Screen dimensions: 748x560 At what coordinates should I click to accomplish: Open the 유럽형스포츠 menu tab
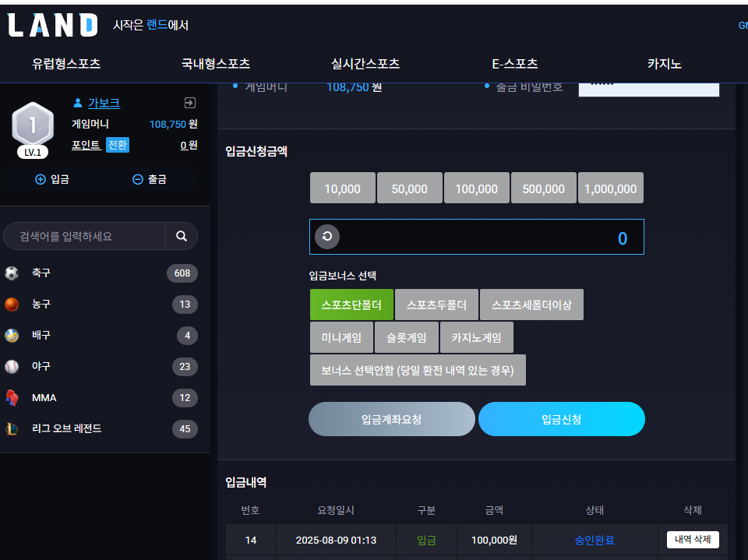point(66,63)
